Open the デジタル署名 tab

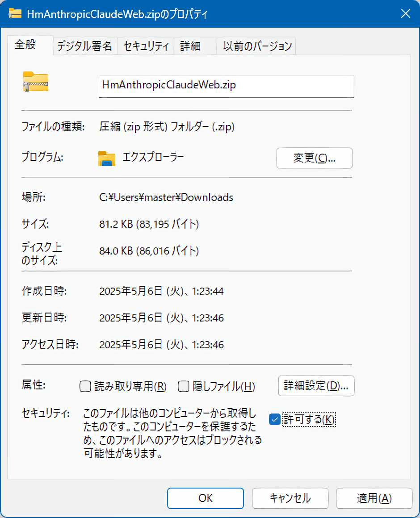[84, 46]
